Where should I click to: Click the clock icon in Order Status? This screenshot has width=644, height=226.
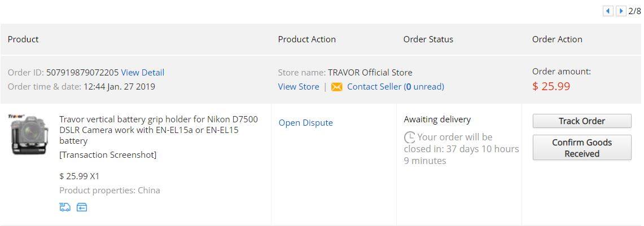(410, 137)
